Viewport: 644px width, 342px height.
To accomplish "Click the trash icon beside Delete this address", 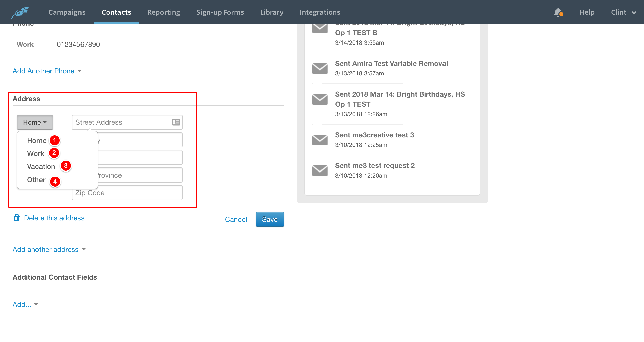I will [17, 218].
